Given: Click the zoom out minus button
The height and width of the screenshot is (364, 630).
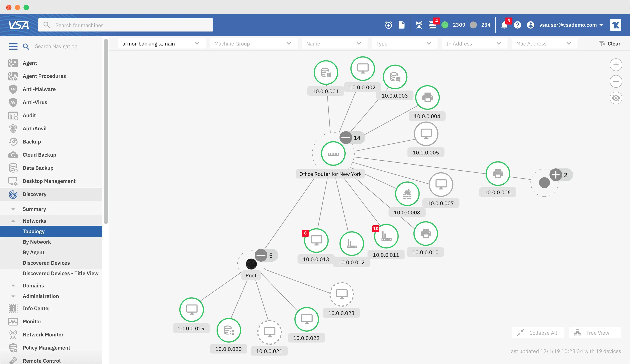Looking at the screenshot, I should pos(616,82).
